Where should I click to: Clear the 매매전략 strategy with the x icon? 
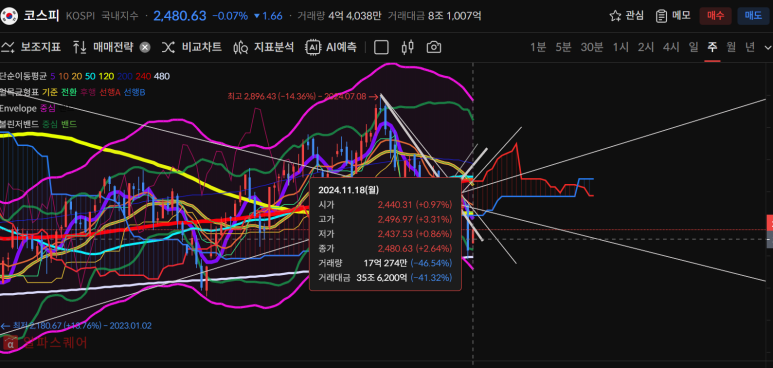144,47
